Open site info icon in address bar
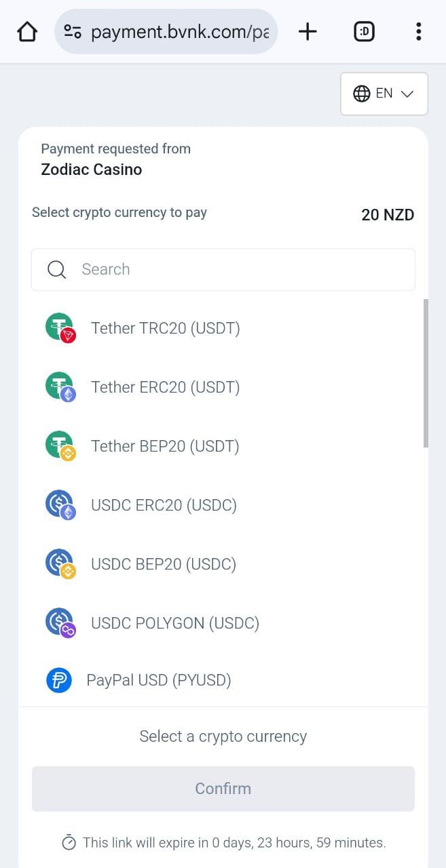The image size is (446, 868). pyautogui.click(x=73, y=32)
